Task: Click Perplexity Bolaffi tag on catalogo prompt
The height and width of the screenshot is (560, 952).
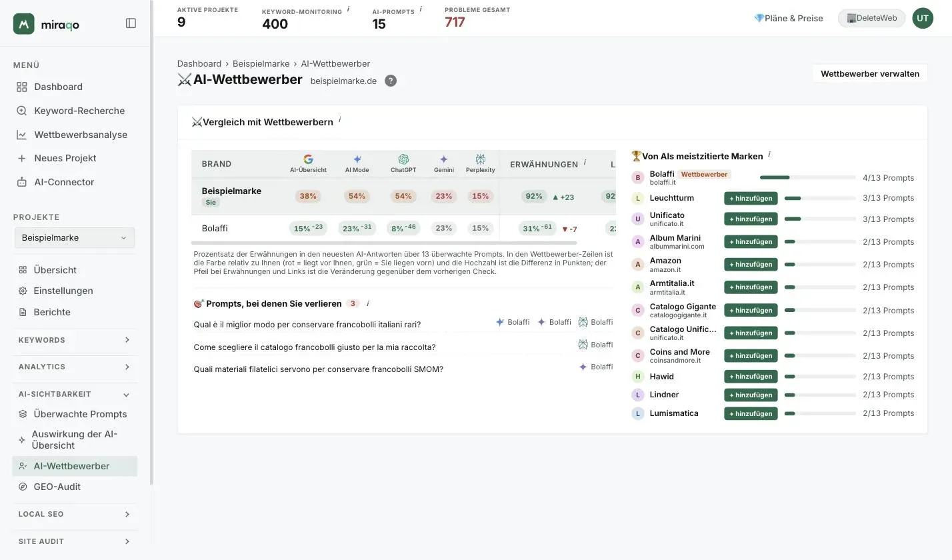Action: (x=596, y=345)
